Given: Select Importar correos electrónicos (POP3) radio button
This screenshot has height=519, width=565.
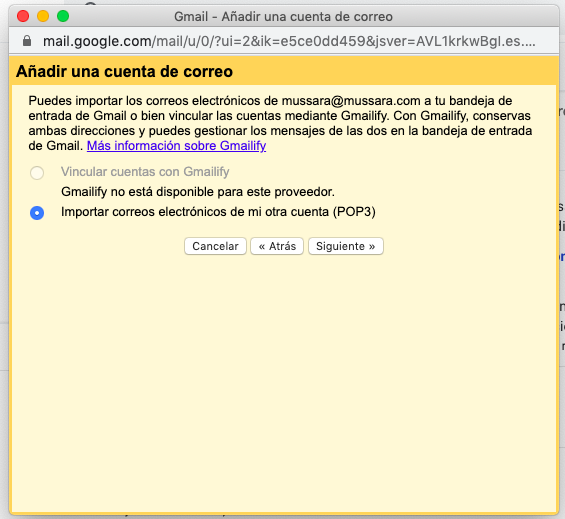Looking at the screenshot, I should click(37, 213).
